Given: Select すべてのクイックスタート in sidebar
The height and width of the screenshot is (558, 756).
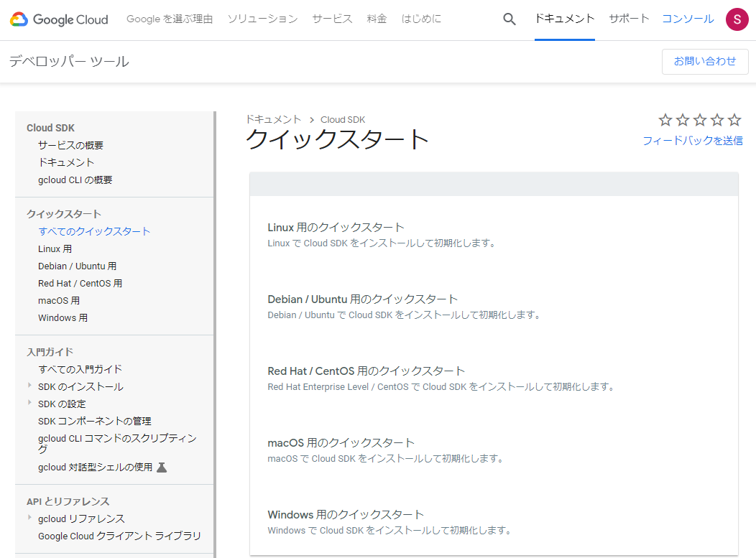Looking at the screenshot, I should click(x=94, y=231).
